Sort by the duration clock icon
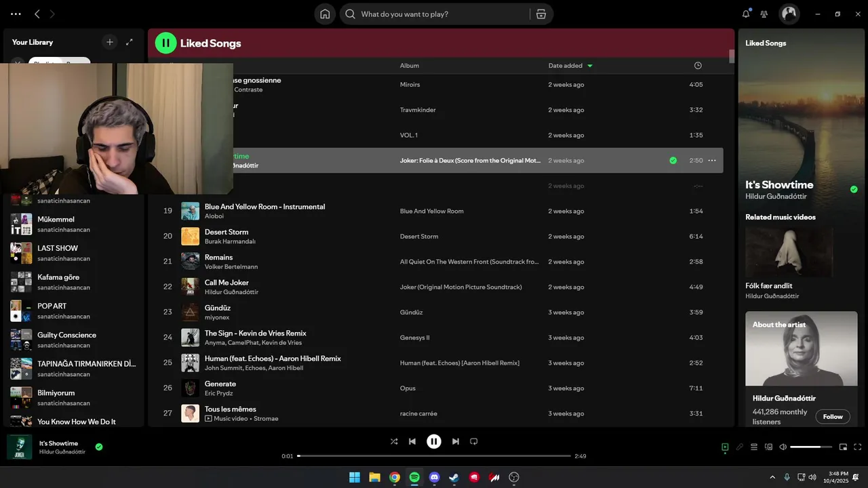 [698, 66]
